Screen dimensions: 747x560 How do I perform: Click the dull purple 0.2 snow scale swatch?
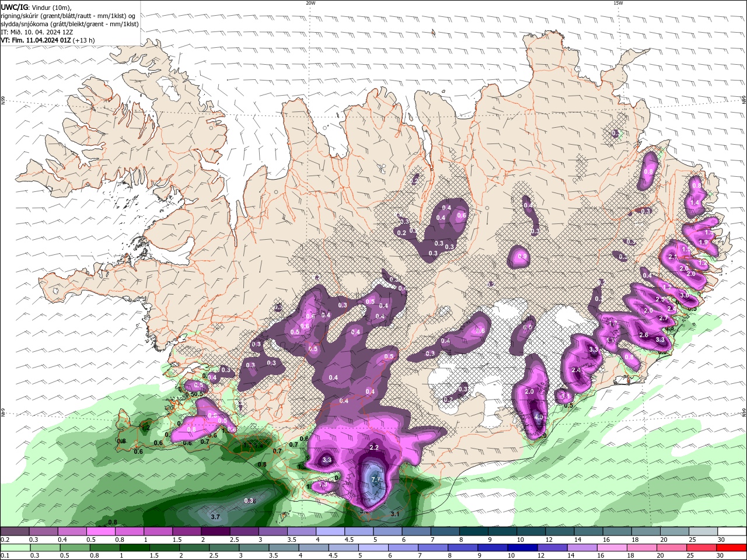tap(15, 531)
